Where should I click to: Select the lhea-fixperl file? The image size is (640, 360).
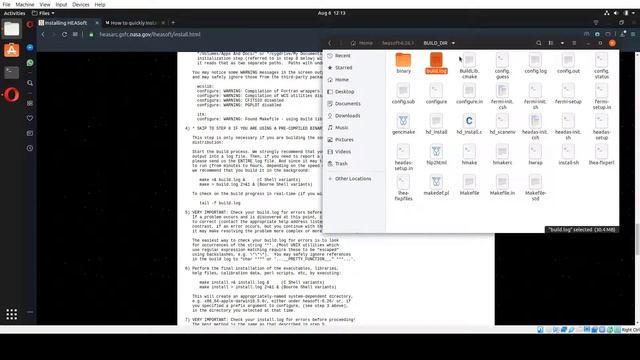pos(601,155)
